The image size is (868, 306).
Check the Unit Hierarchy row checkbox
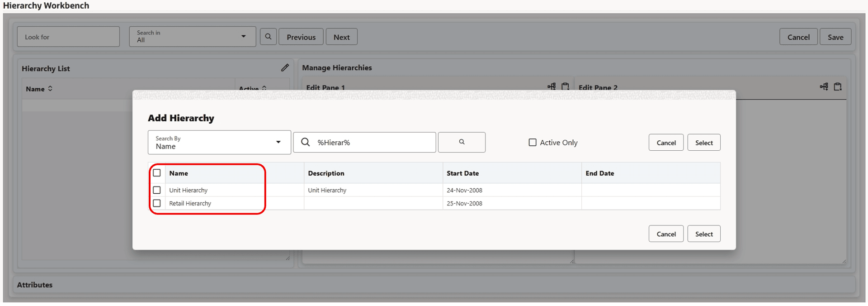point(157,190)
